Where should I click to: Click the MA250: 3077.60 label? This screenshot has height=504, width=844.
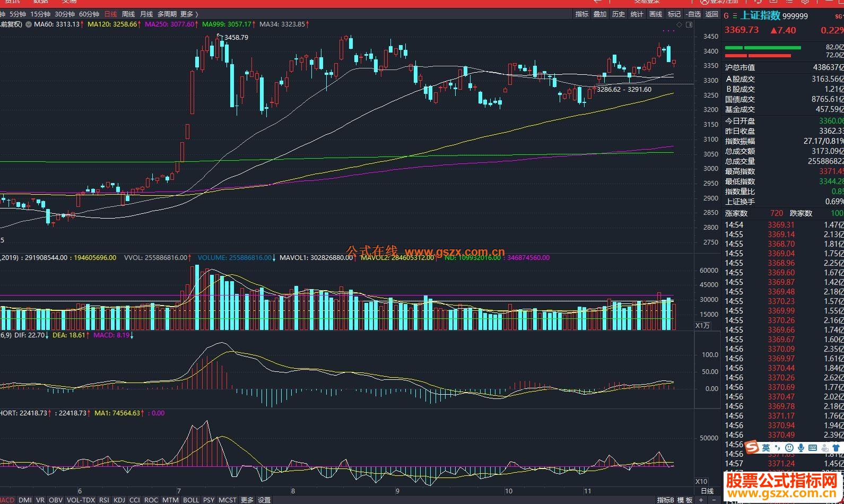click(170, 24)
